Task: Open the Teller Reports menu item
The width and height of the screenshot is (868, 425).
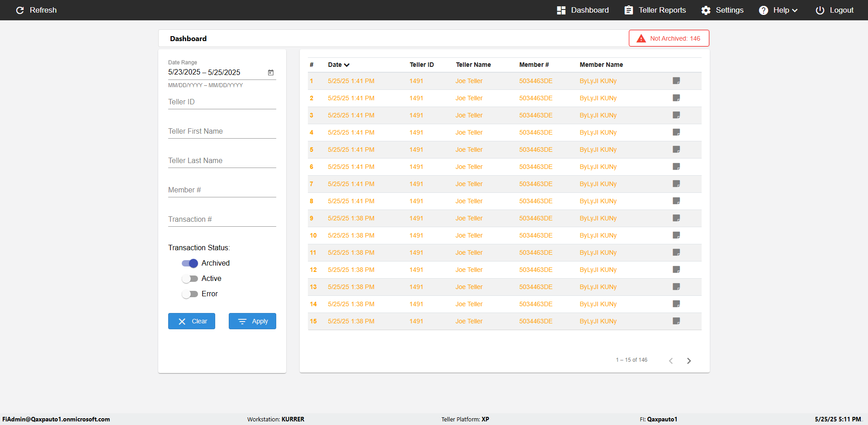Action: coord(655,10)
